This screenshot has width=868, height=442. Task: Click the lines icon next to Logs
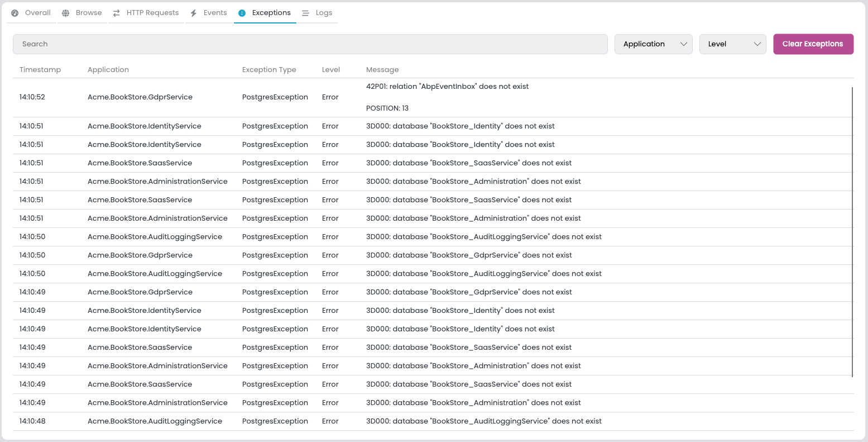click(305, 12)
